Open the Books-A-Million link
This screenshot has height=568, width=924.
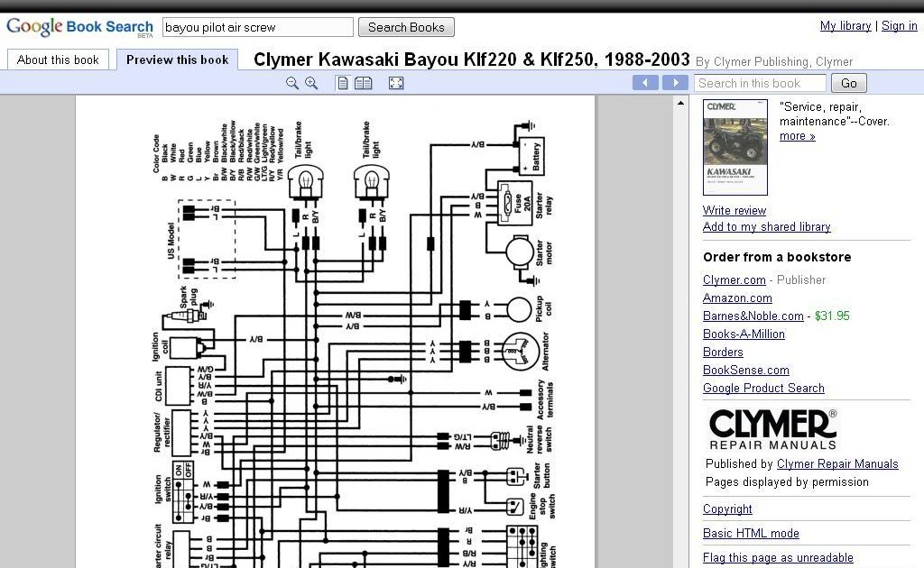pyautogui.click(x=744, y=334)
